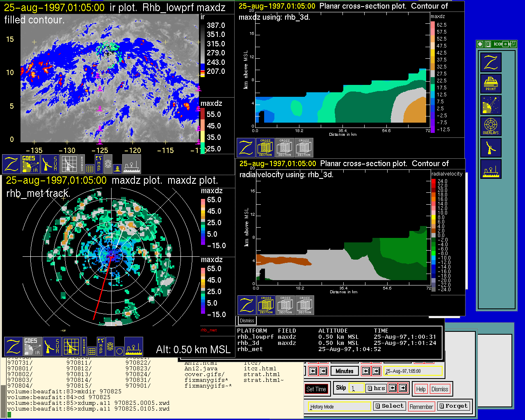Screen dimensions: 525x420
Task: Click the small Dismiss button above the PLATFORM table
Action: [x=247, y=321]
